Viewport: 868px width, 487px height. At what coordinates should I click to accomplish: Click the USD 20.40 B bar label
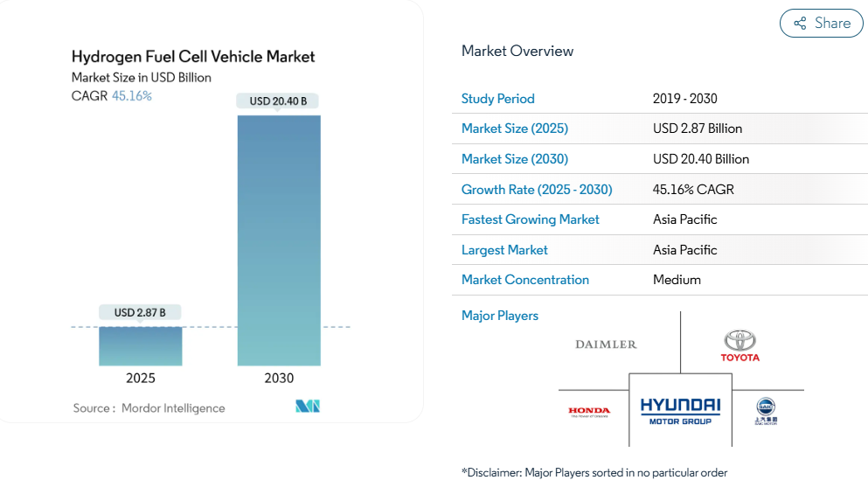tap(278, 101)
